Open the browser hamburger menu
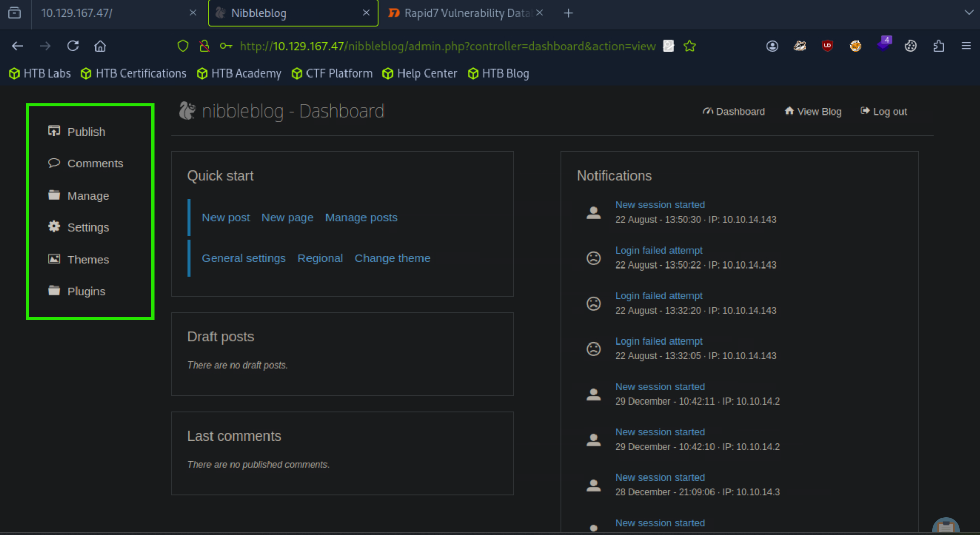This screenshot has height=535, width=980. point(966,46)
